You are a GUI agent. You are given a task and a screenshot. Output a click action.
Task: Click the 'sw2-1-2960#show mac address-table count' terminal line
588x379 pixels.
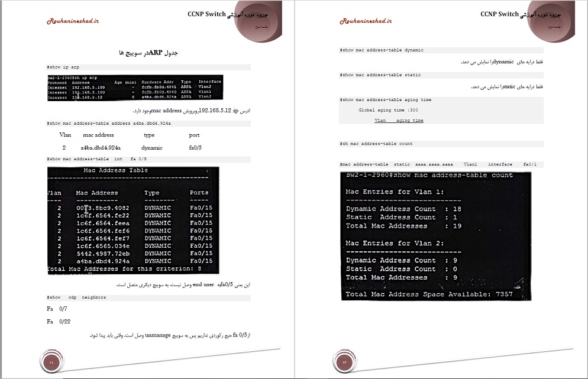(429, 175)
